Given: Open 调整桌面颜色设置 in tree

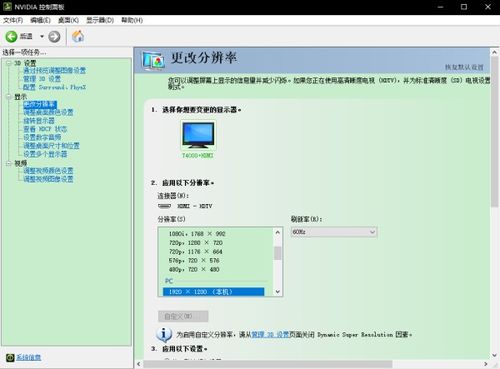Looking at the screenshot, I should point(48,112).
